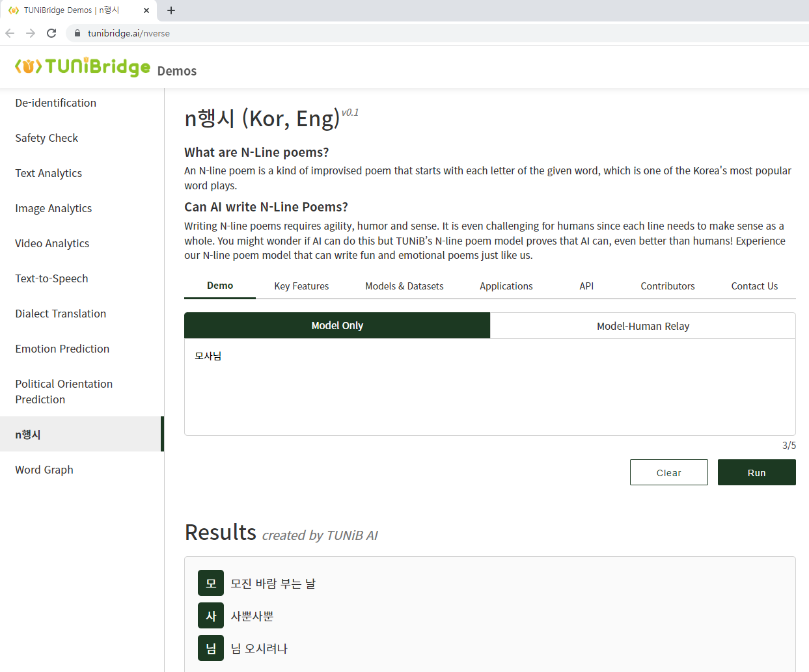Click result line 사뿐사뿐
This screenshot has width=809, height=672.
253,616
